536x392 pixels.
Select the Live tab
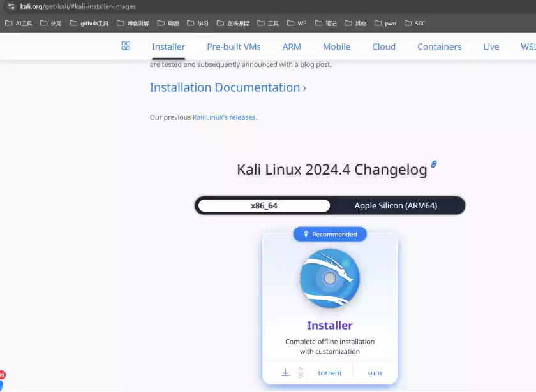(491, 47)
